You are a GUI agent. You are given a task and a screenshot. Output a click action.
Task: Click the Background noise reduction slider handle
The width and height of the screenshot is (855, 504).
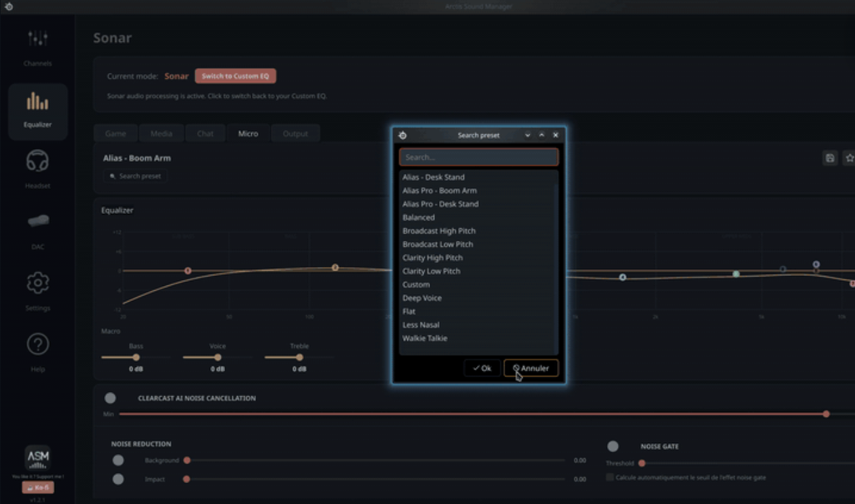tap(187, 460)
